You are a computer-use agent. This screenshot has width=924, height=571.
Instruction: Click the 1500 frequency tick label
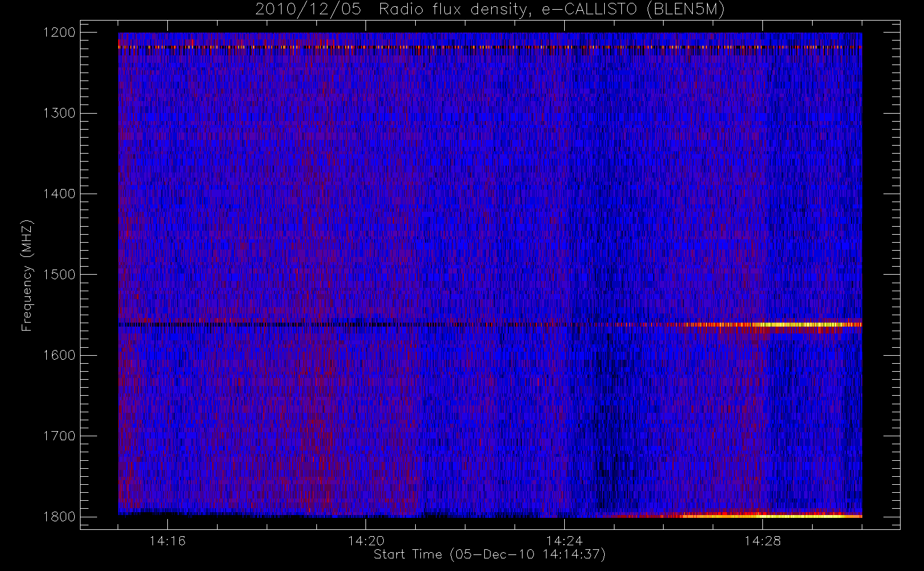pyautogui.click(x=59, y=275)
